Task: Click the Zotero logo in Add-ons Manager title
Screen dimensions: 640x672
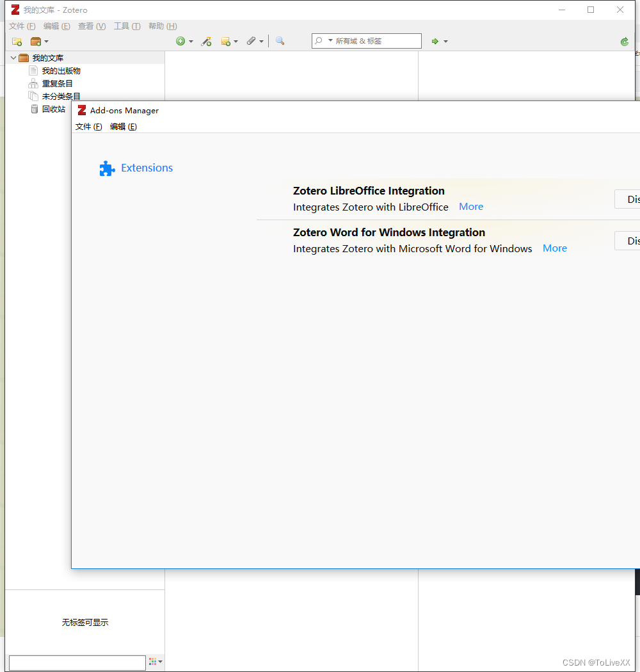Action: [82, 110]
